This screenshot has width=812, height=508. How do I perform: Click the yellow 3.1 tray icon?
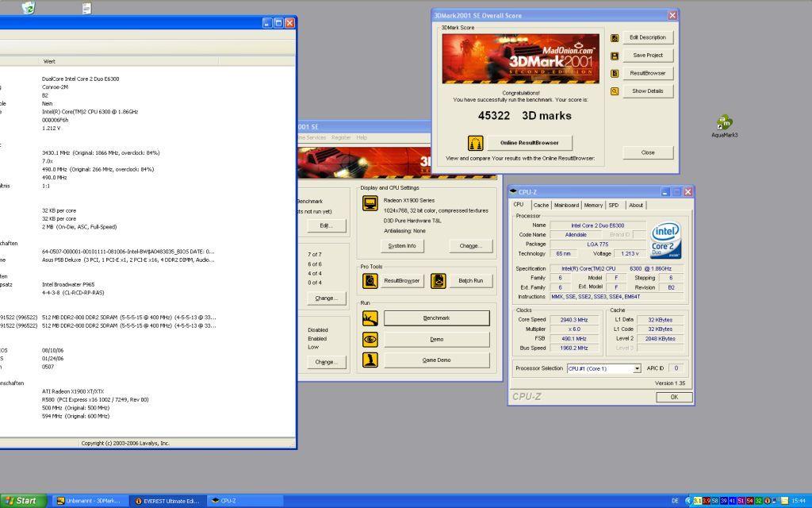(698, 501)
